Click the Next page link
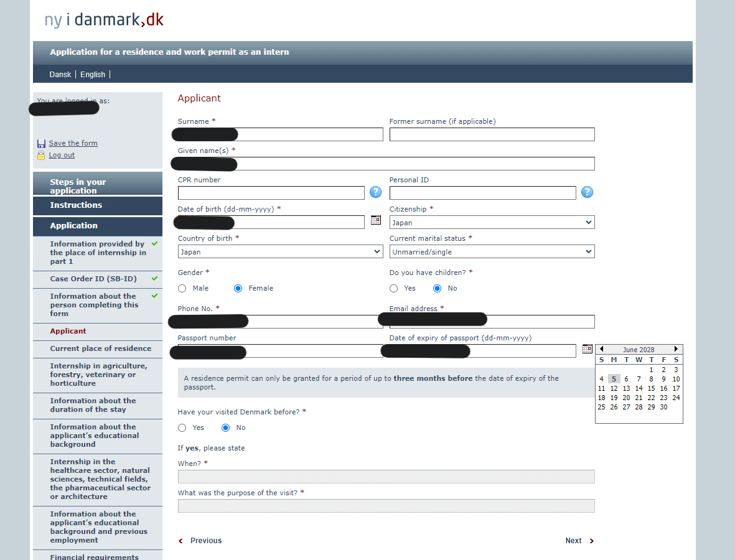 573,541
